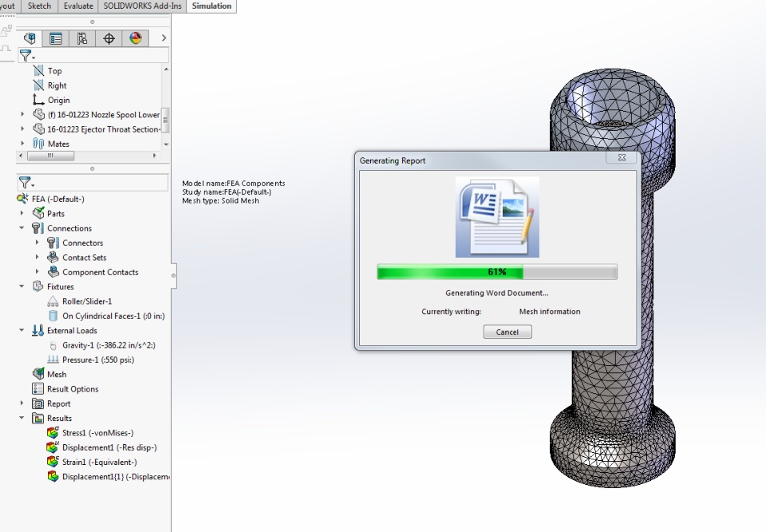Open the ConfigurationManager tab icon
The width and height of the screenshot is (766, 532).
(82, 38)
